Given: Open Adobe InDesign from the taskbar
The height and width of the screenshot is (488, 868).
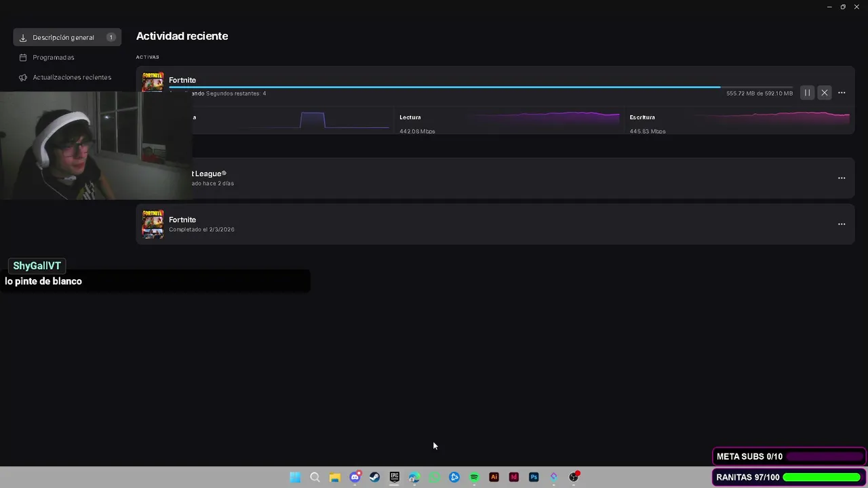Looking at the screenshot, I should (514, 477).
